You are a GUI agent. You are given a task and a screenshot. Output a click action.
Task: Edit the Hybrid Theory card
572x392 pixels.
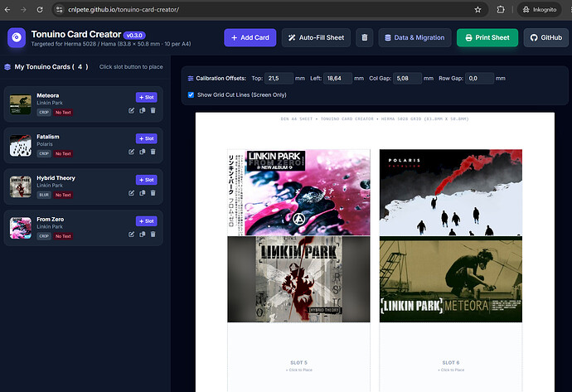(x=131, y=193)
